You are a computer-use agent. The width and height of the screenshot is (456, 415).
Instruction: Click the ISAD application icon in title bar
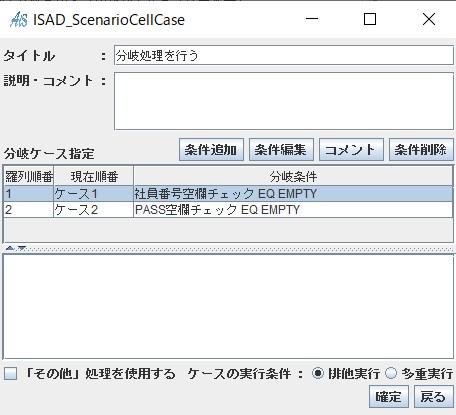[x=19, y=20]
